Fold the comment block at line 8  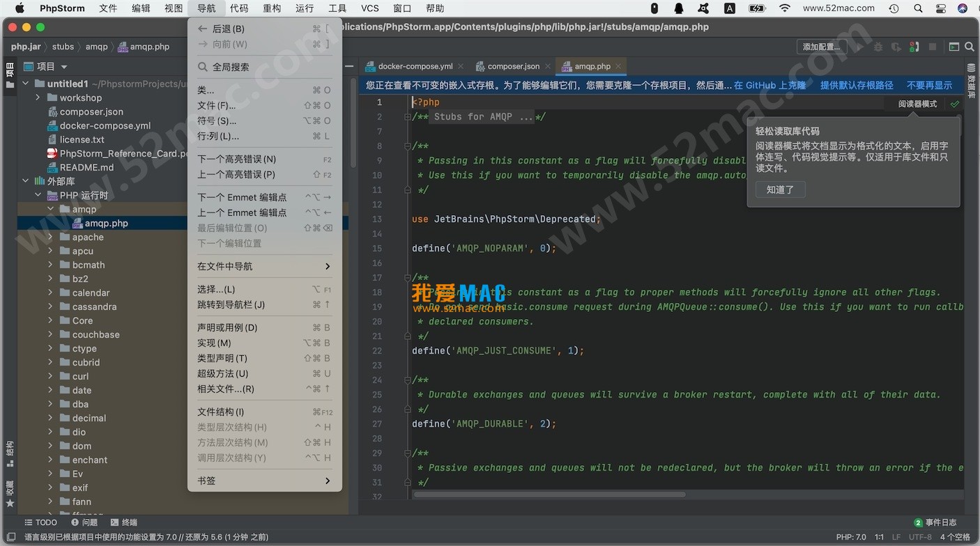tap(407, 146)
